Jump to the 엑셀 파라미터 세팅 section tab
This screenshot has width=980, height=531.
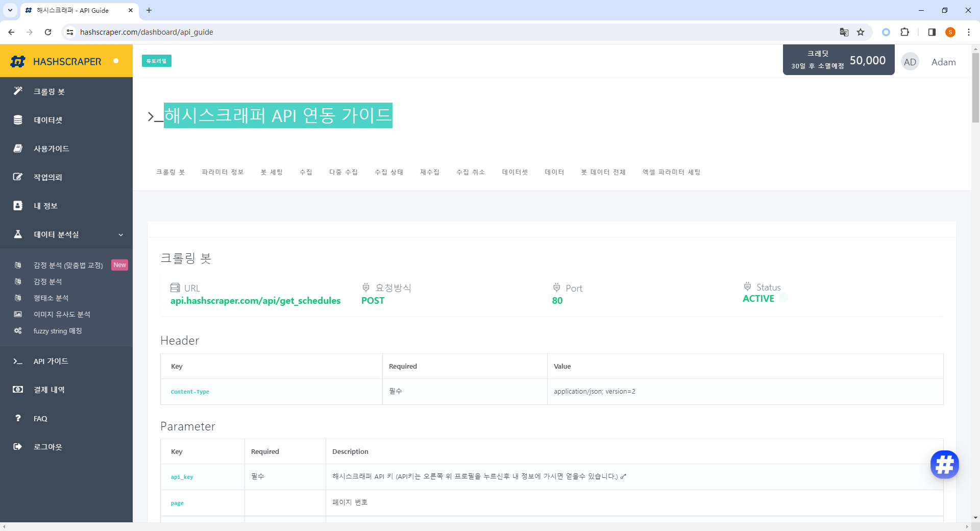[671, 172]
